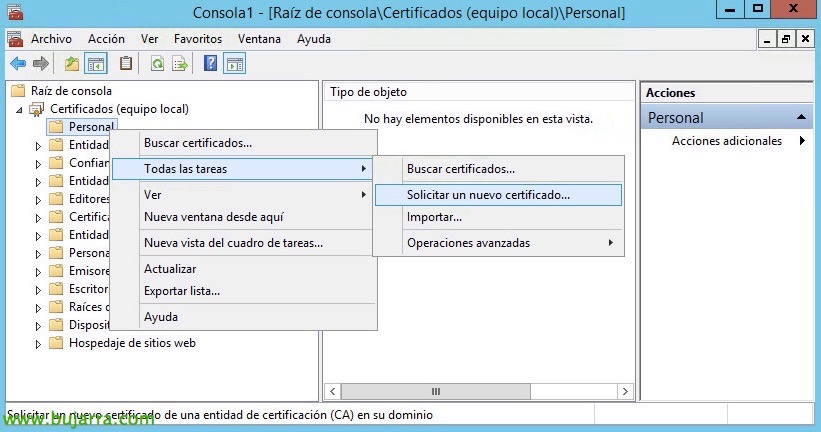Select Buscar certificados... in the submenu
Screen dimensions: 821x432
(498, 169)
